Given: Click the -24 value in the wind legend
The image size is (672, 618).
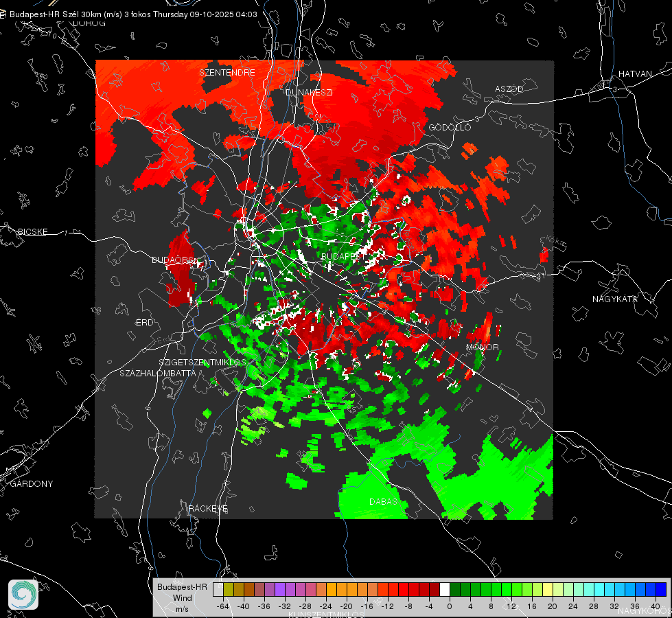Looking at the screenshot, I should (x=326, y=606).
